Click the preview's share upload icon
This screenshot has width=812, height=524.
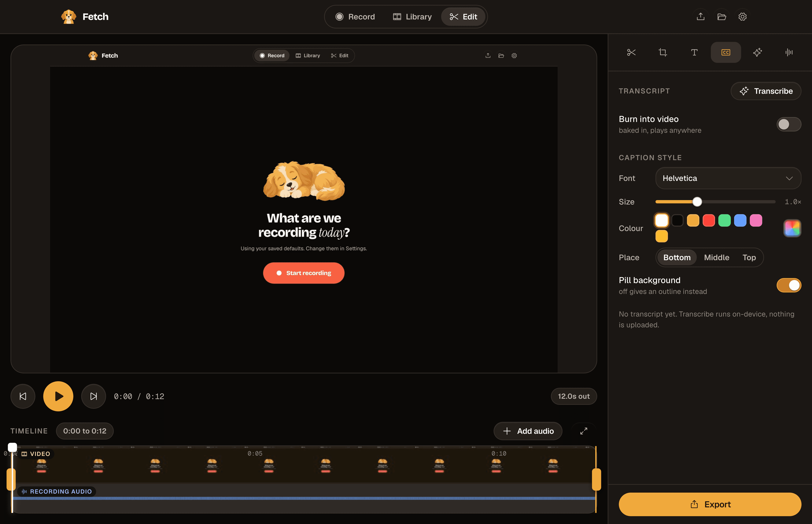tap(488, 55)
